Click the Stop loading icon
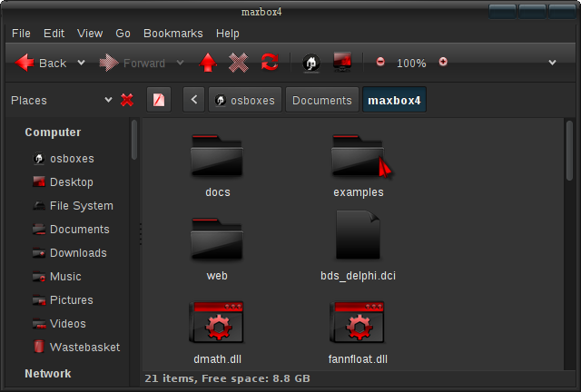The width and height of the screenshot is (581, 392). click(x=239, y=63)
